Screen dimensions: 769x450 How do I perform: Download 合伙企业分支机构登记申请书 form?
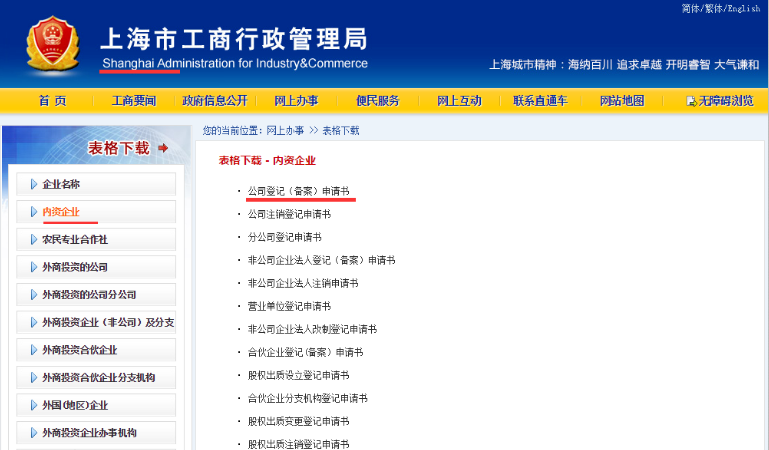[x=308, y=399]
